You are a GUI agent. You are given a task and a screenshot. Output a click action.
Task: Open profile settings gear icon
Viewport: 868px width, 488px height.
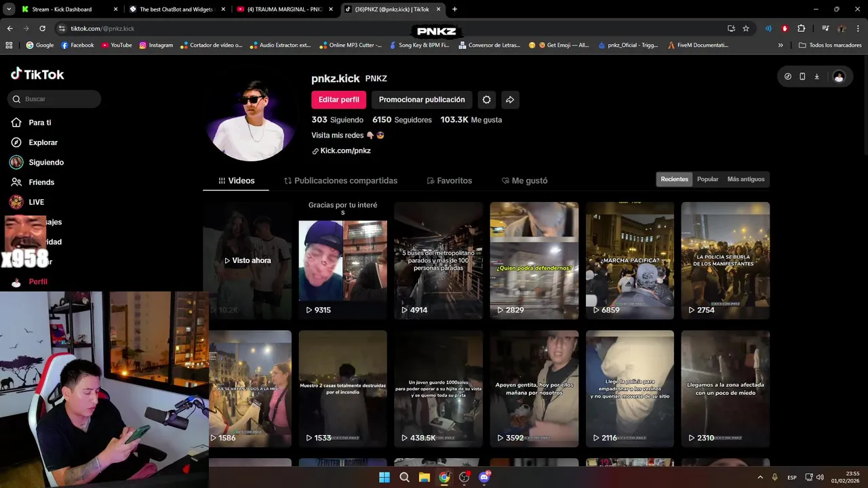[x=486, y=100]
